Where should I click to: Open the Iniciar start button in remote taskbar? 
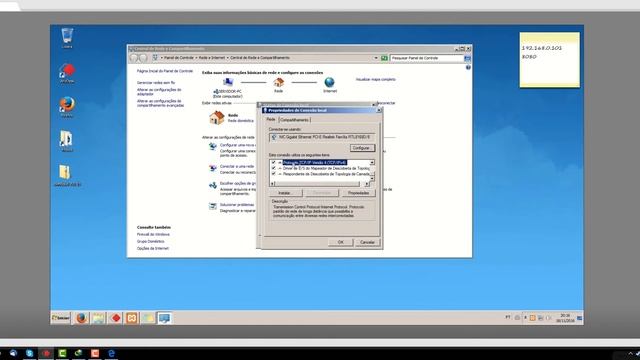pos(61,318)
